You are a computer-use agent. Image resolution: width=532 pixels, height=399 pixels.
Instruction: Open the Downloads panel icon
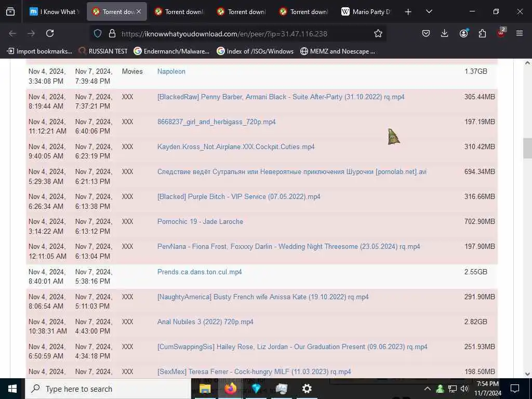coord(445,33)
